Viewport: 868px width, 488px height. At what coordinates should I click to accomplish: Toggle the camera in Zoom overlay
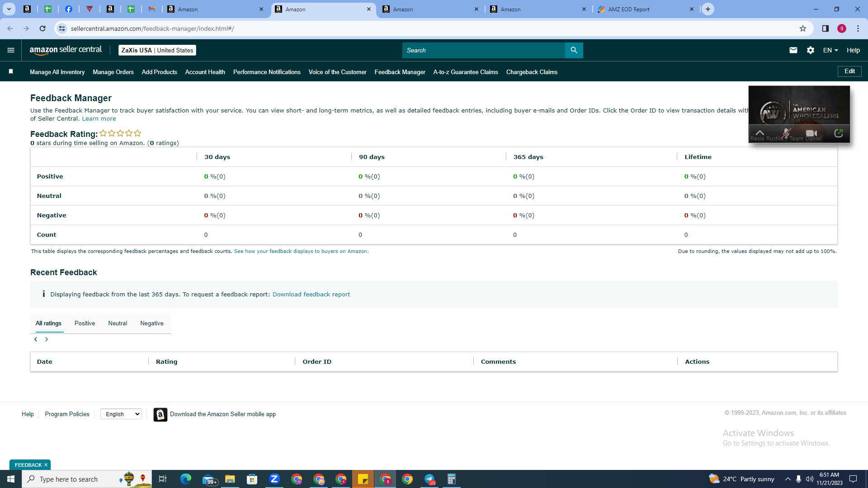[x=811, y=133]
